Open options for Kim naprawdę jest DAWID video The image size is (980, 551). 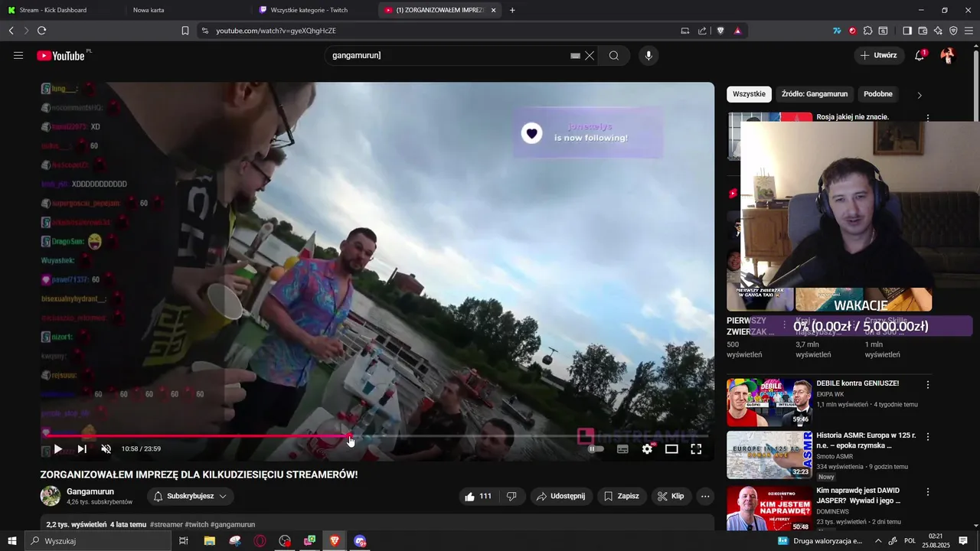[928, 492]
